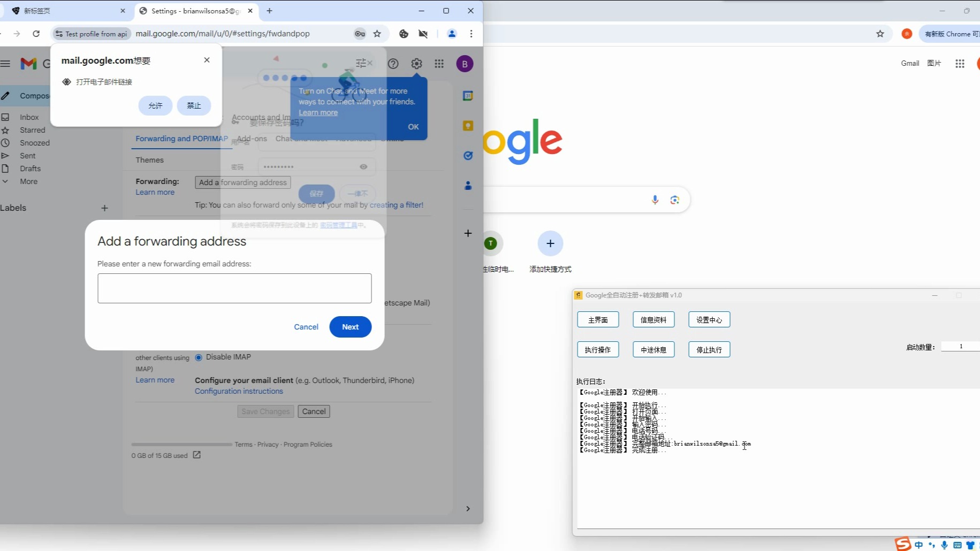Open Learn more link in Chat tooltip
Image resolution: width=980 pixels, height=551 pixels.
coord(318,112)
